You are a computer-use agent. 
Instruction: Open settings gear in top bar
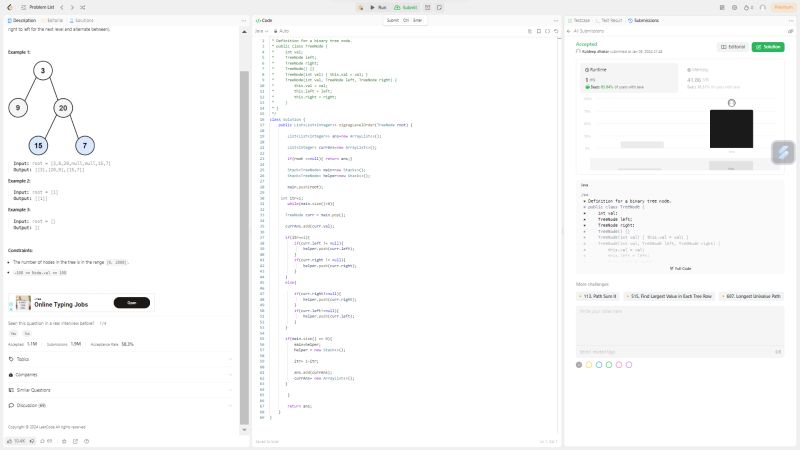pos(735,7)
